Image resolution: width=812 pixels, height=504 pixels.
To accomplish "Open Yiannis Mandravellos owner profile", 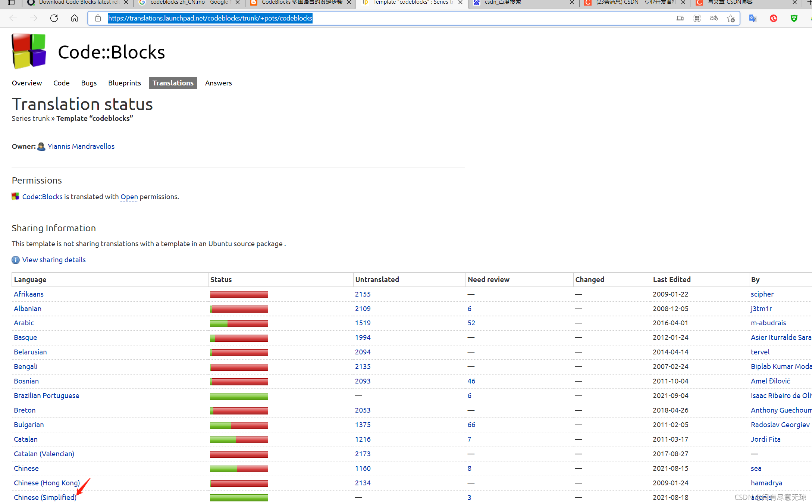I will 81,146.
